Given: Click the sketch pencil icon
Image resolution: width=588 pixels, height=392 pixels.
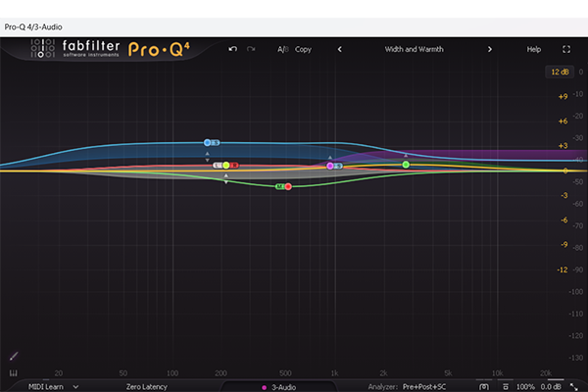Looking at the screenshot, I should [x=14, y=355].
